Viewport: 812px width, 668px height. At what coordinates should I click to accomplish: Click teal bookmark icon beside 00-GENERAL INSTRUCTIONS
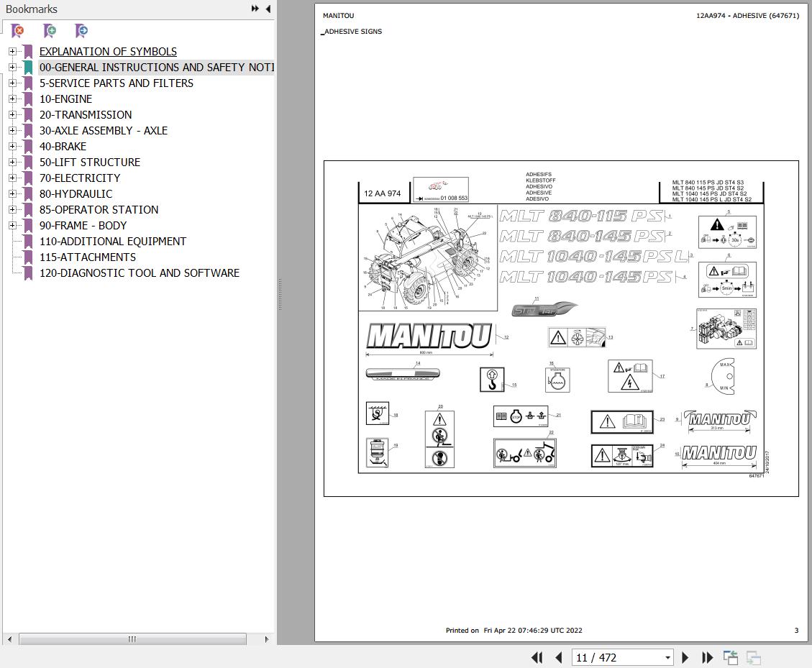coord(28,68)
